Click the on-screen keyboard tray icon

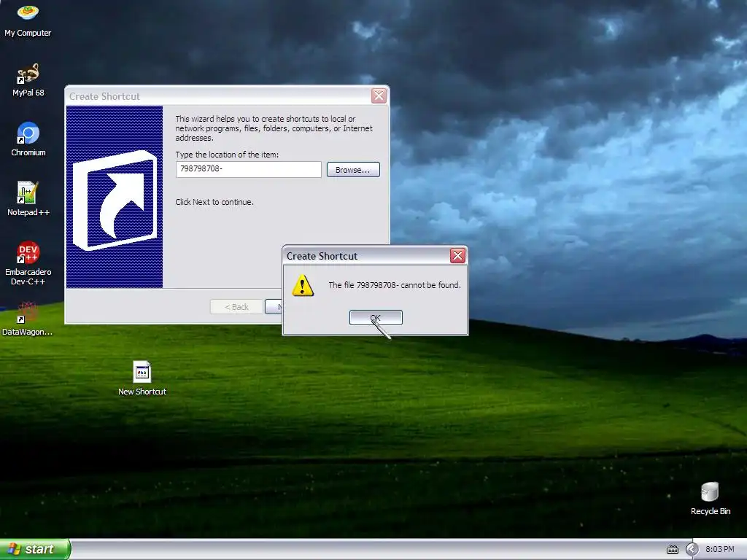click(x=672, y=550)
